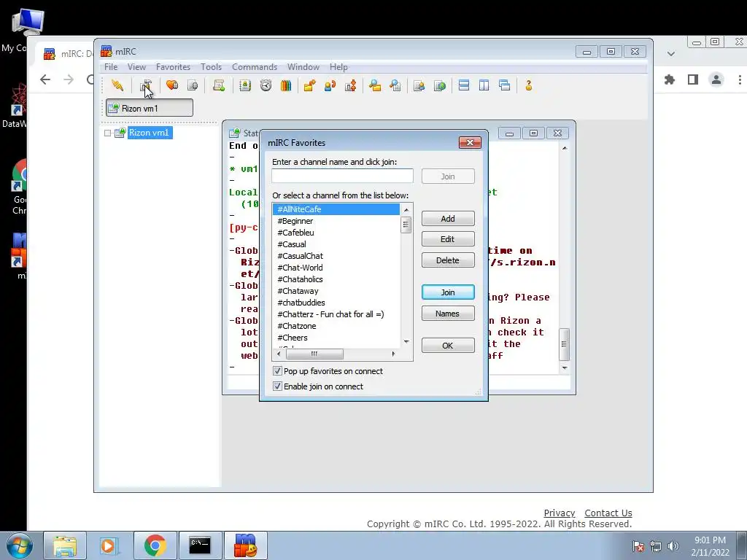This screenshot has width=747, height=560.
Task: Select #Chataholics in the channel list
Action: pyautogui.click(x=336, y=279)
